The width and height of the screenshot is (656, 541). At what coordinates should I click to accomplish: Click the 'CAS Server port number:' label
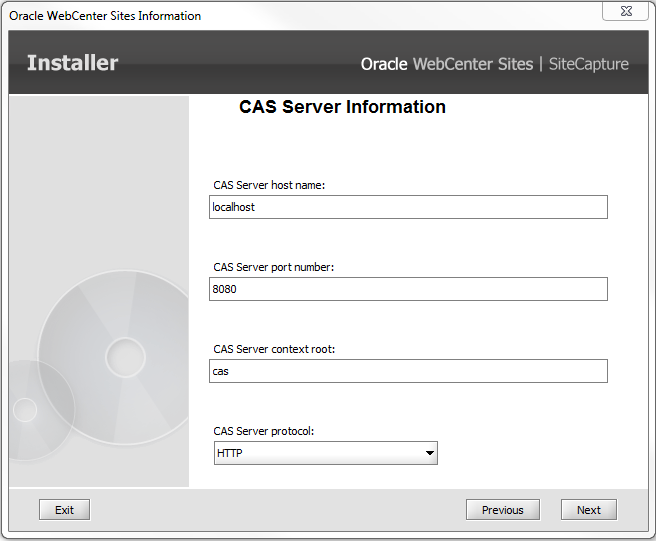click(274, 267)
